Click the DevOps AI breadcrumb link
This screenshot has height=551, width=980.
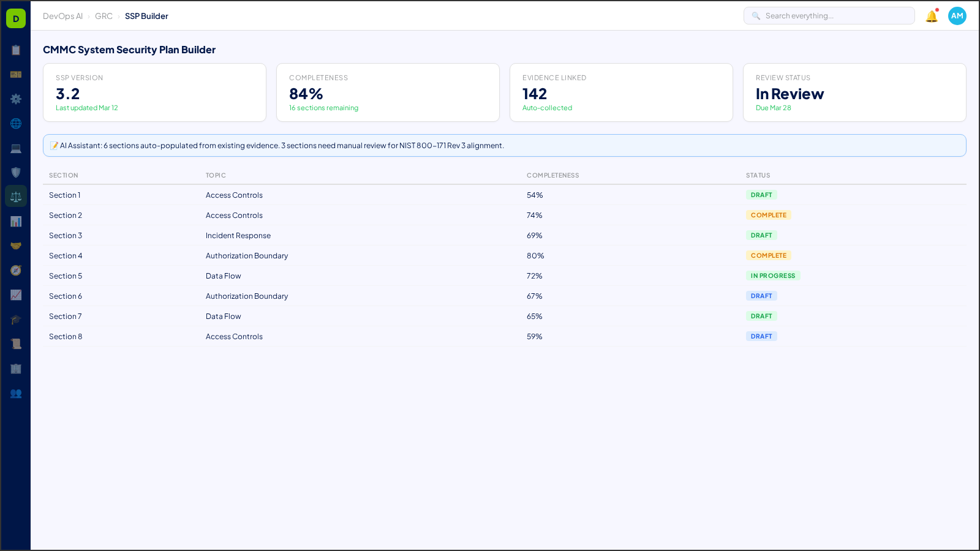click(x=62, y=16)
